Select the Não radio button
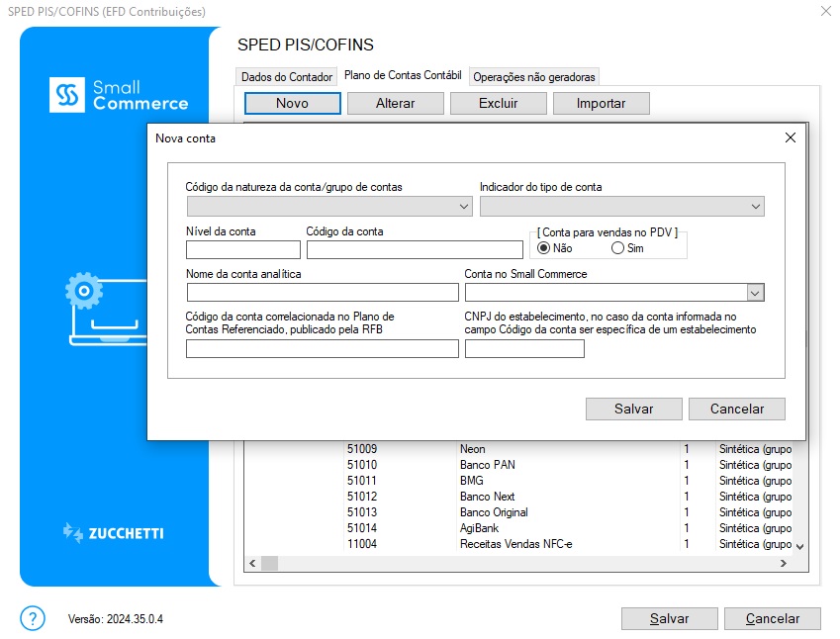The height and width of the screenshot is (639, 840). (544, 248)
